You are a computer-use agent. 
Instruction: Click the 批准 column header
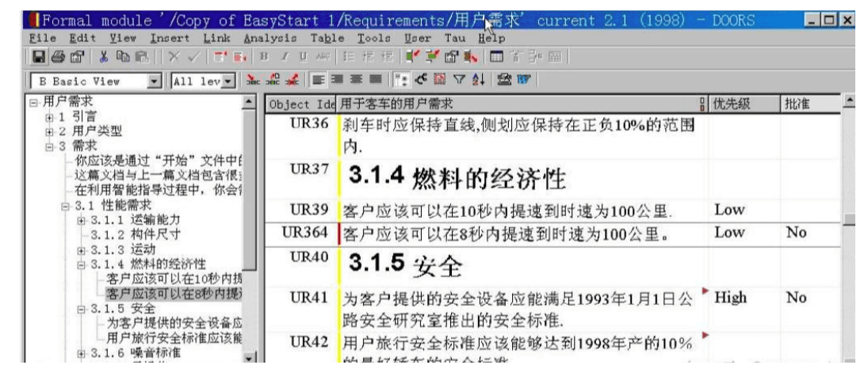point(793,105)
